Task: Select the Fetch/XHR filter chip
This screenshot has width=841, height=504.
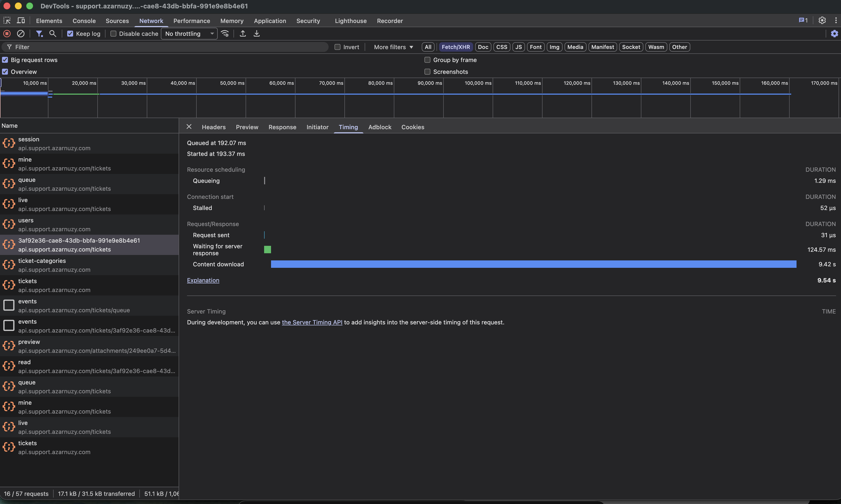Action: [x=455, y=47]
